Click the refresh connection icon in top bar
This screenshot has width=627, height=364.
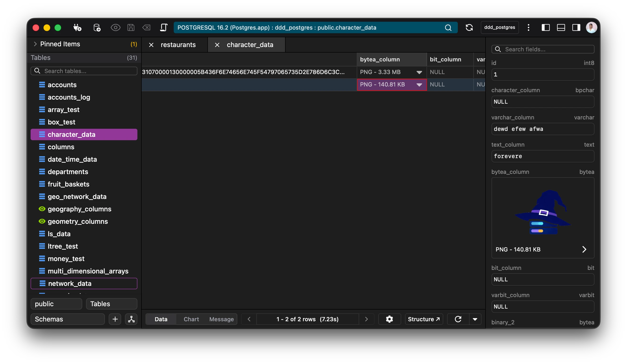click(469, 28)
